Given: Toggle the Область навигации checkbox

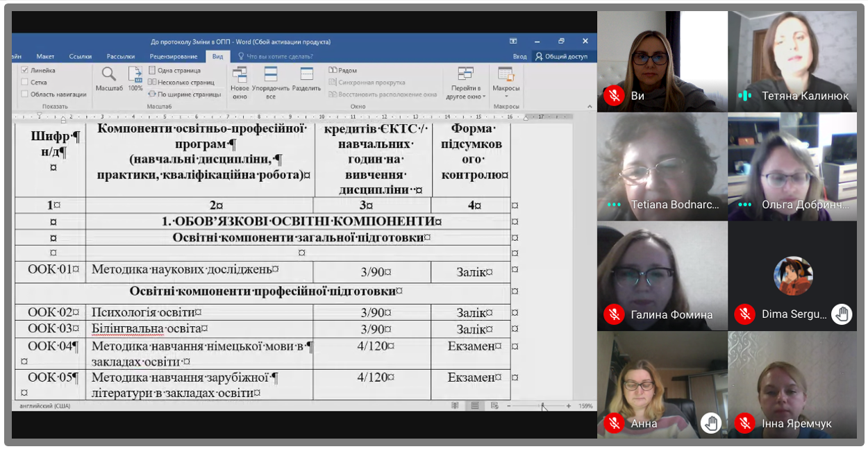Looking at the screenshot, I should click(x=25, y=94).
